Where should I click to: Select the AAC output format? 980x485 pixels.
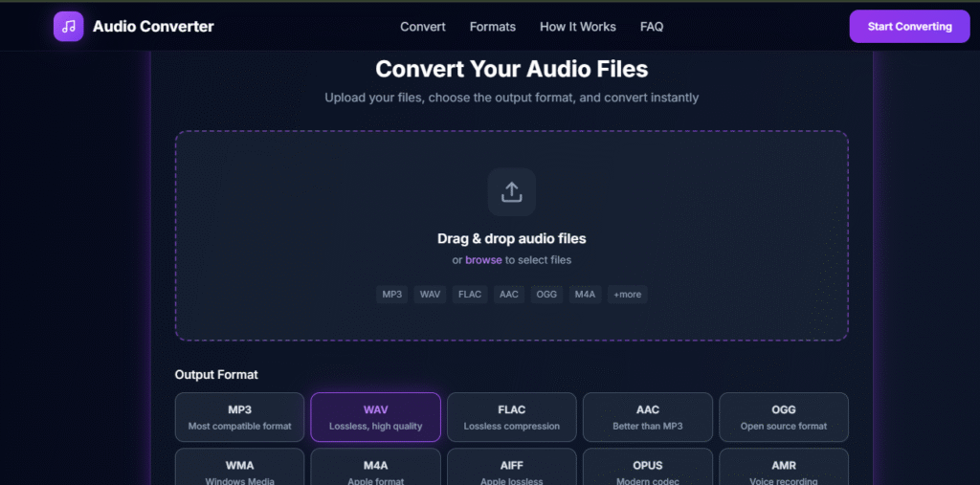coord(647,417)
